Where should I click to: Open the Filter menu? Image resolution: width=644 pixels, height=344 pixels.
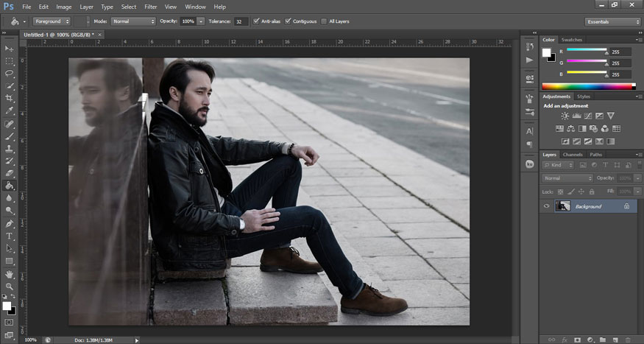151,7
